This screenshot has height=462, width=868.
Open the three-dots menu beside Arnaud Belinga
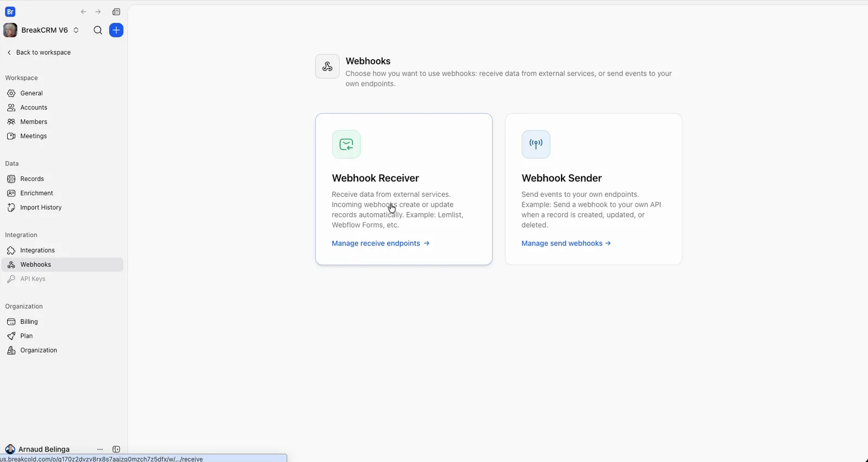(x=100, y=450)
